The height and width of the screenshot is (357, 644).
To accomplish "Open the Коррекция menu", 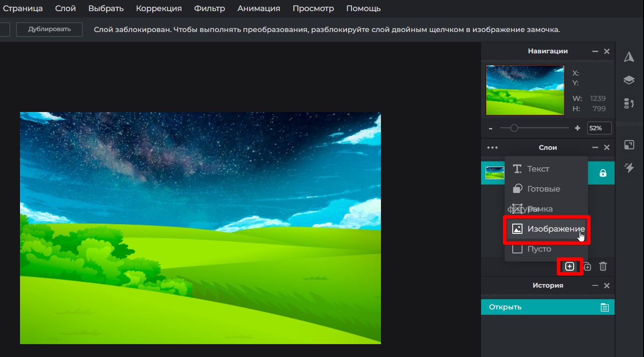I will point(159,8).
